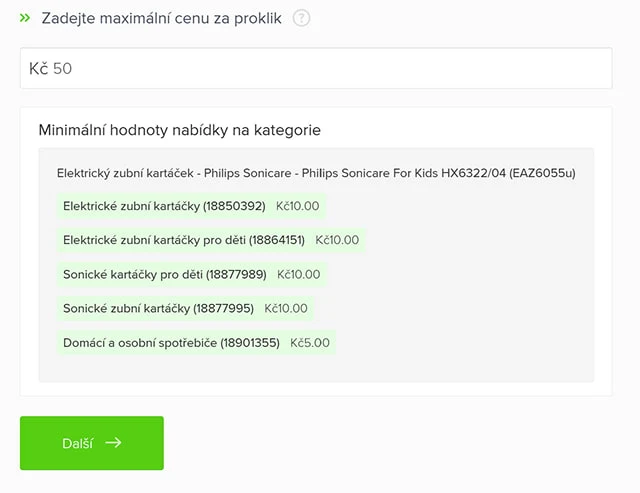Choose Sonické zubní kartáčky (18877995) tag
Image resolution: width=640 pixels, height=493 pixels.
[x=158, y=308]
